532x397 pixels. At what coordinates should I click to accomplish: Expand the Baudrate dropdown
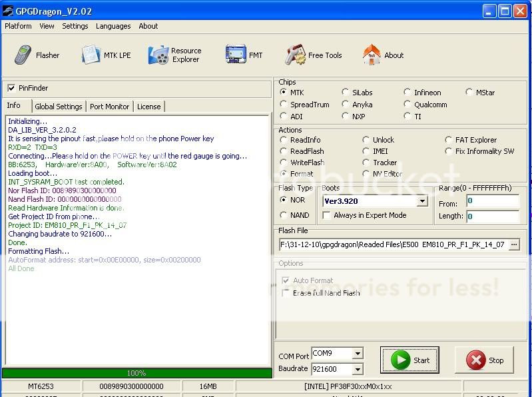pos(358,369)
